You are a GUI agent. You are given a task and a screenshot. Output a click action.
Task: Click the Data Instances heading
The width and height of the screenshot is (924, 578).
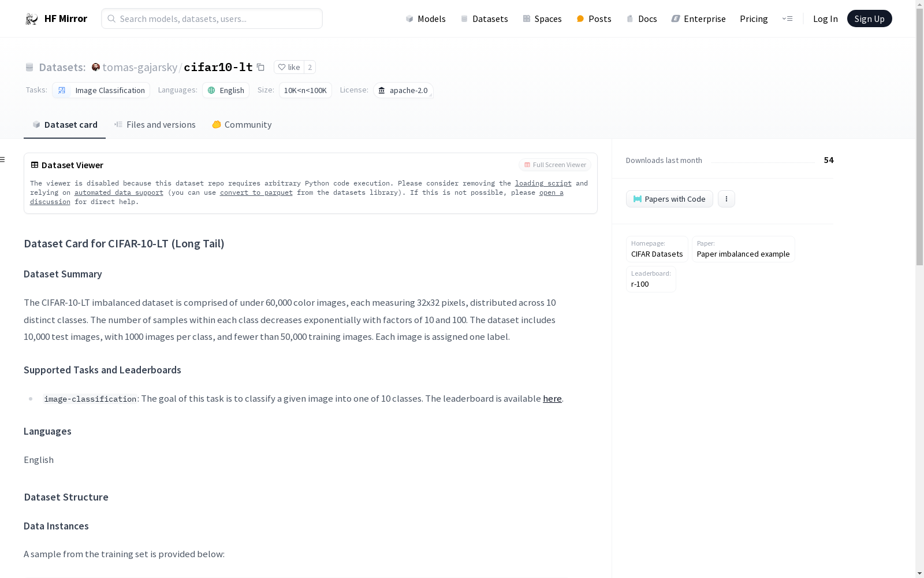(56, 526)
